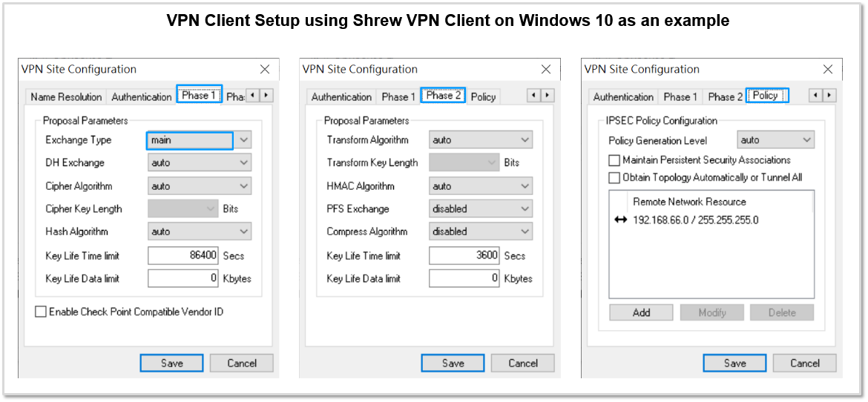Save the Policy configuration

point(735,363)
